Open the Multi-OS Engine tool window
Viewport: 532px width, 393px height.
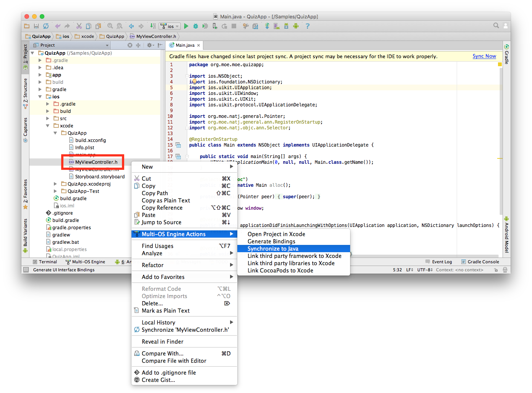pyautogui.click(x=85, y=262)
